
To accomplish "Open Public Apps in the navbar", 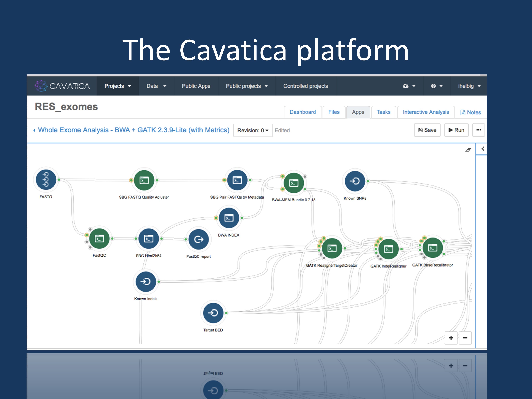I will point(196,86).
